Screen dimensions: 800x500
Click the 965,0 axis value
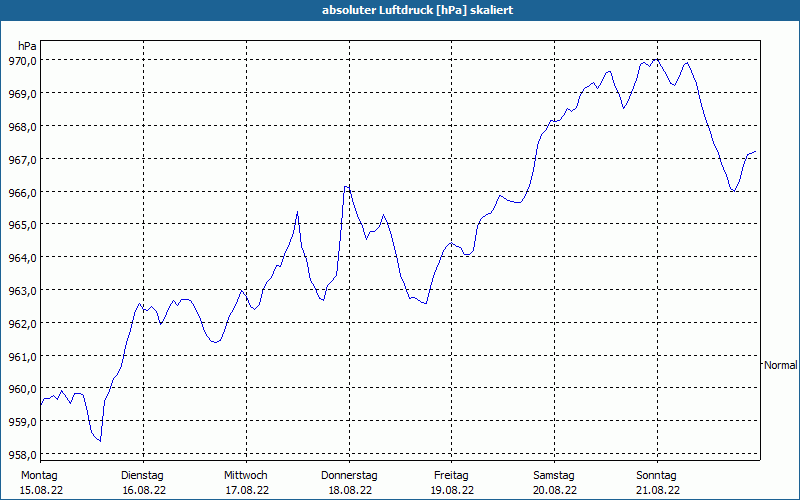(x=22, y=225)
